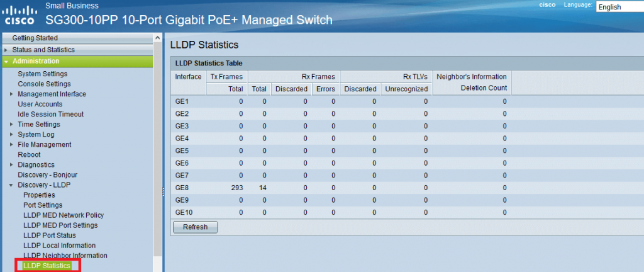Screen dimensions: 644x272
Task: Open Console Settings page
Action: (44, 84)
